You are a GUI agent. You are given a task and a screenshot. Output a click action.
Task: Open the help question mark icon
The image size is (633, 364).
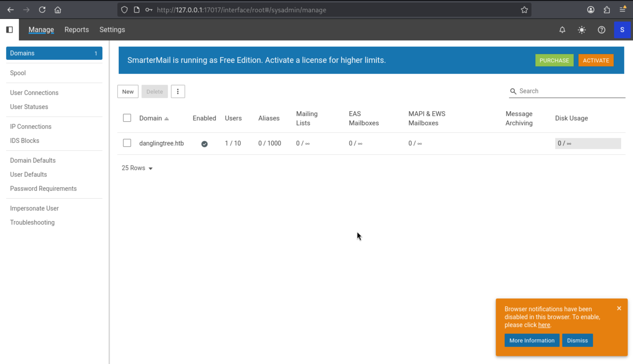pos(602,30)
